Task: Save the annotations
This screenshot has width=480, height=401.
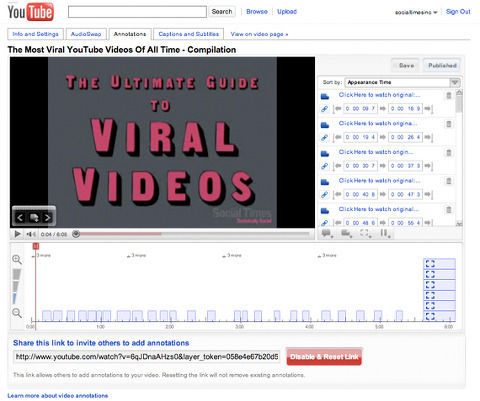Action: point(406,65)
